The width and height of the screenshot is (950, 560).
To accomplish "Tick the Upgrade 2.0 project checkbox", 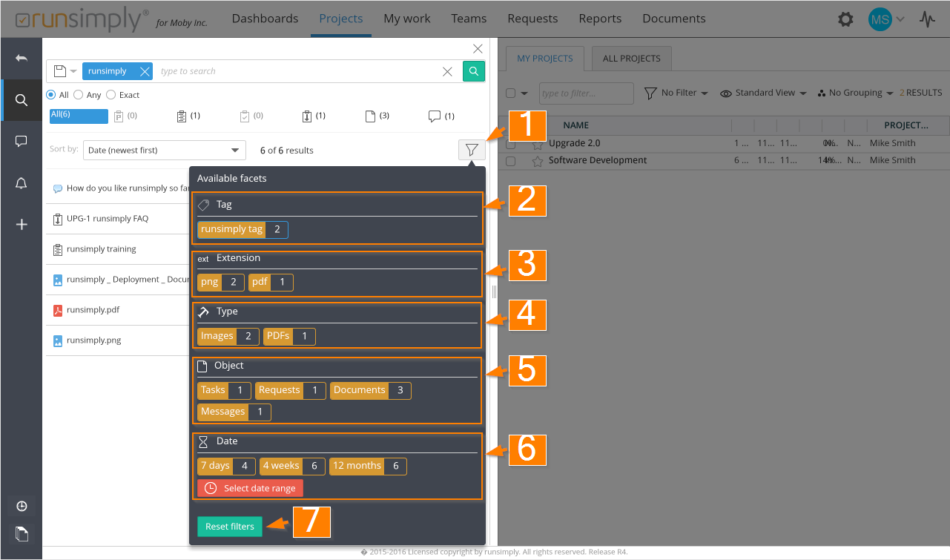I will coord(510,144).
